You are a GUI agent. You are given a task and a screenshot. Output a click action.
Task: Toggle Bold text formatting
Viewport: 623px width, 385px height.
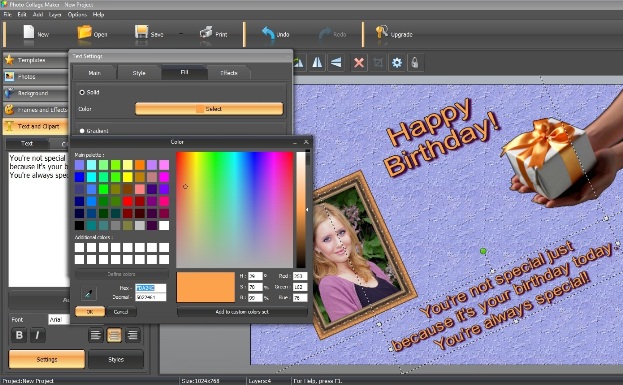(19, 335)
